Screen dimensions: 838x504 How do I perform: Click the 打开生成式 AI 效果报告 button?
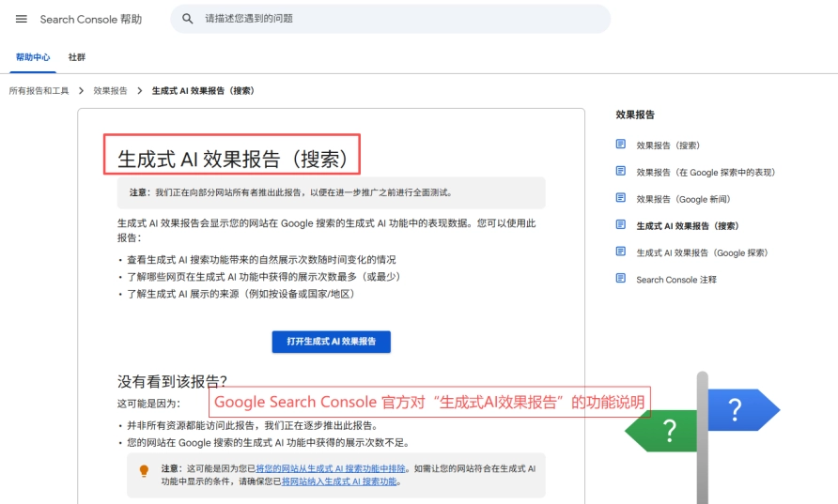tap(332, 342)
